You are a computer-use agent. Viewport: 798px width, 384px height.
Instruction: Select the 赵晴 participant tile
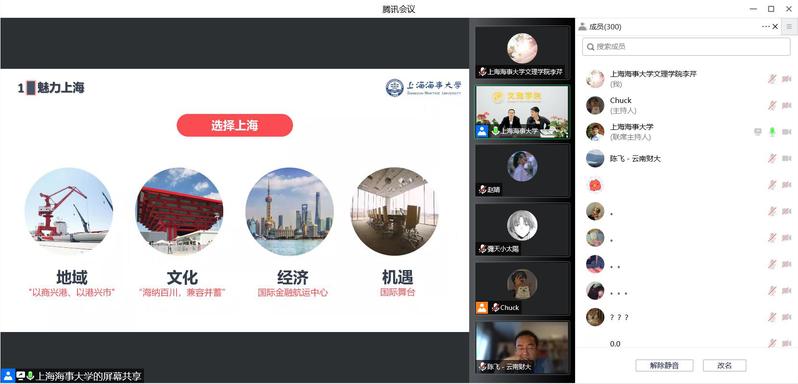click(522, 170)
